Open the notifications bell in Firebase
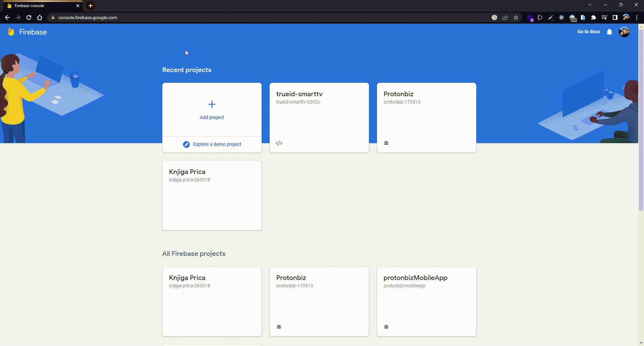Image resolution: width=644 pixels, height=346 pixels. point(610,32)
